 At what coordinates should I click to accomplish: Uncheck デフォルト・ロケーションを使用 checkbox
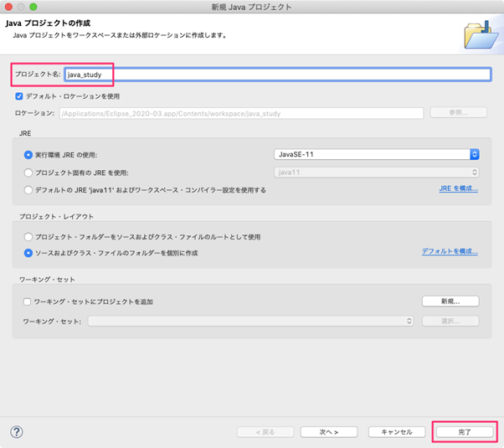point(19,96)
